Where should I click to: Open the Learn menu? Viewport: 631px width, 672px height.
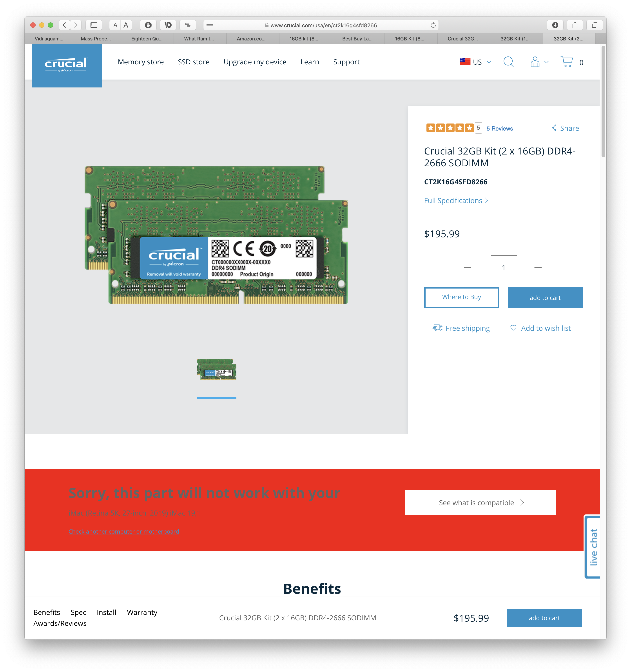(310, 62)
